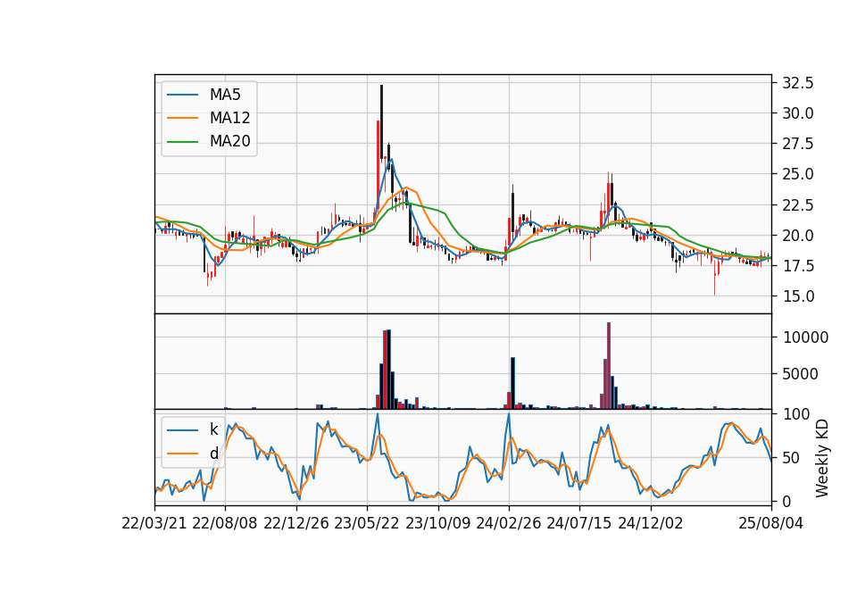Click the MA5 legend label
The image size is (857, 616).
coord(225,95)
